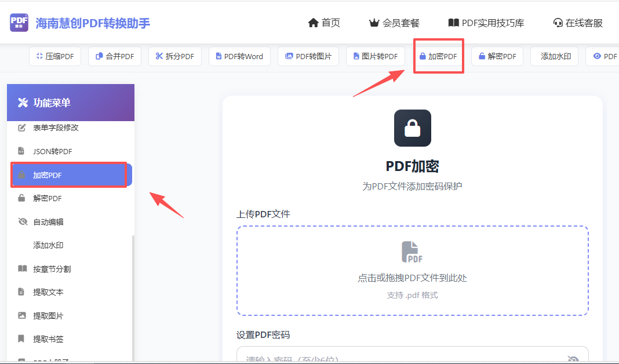Click the dashed PDF upload drop area
Image resolution: width=619 pixels, height=364 pixels.
pyautogui.click(x=413, y=271)
